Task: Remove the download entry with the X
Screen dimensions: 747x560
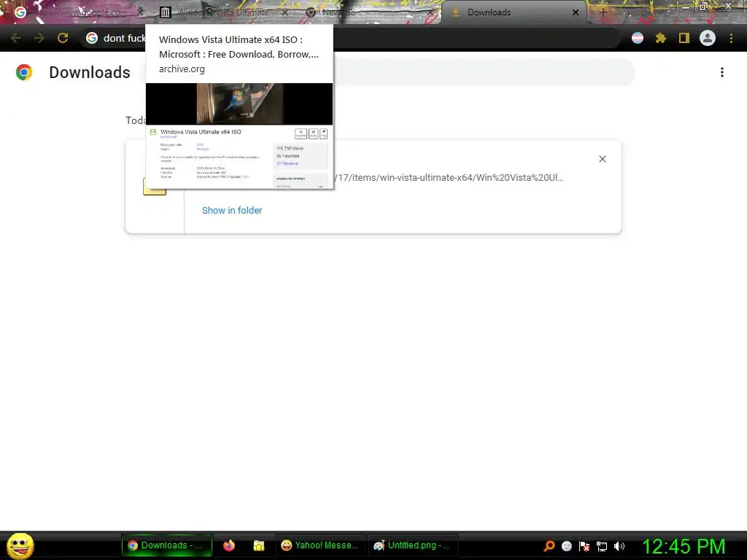Action: pyautogui.click(x=602, y=159)
